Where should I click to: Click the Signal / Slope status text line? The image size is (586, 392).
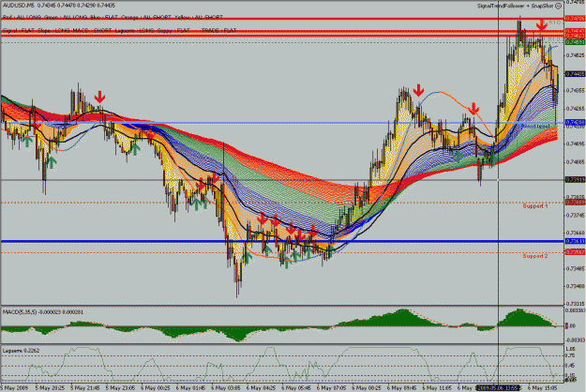[x=120, y=30]
